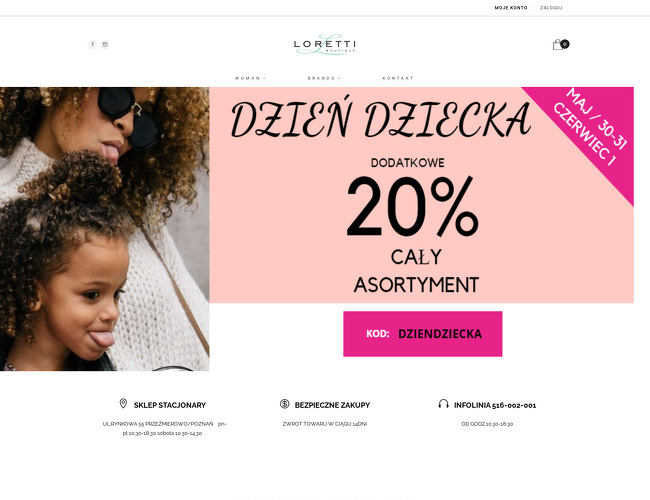The image size is (650, 500).
Task: Open the shopping bag cart icon
Action: [558, 45]
